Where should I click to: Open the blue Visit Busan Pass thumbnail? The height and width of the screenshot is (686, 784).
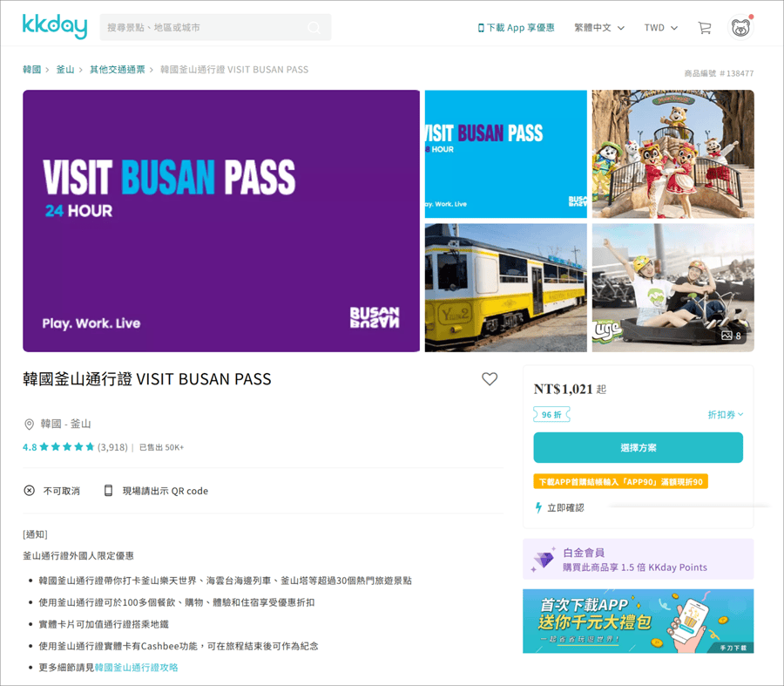coord(505,153)
